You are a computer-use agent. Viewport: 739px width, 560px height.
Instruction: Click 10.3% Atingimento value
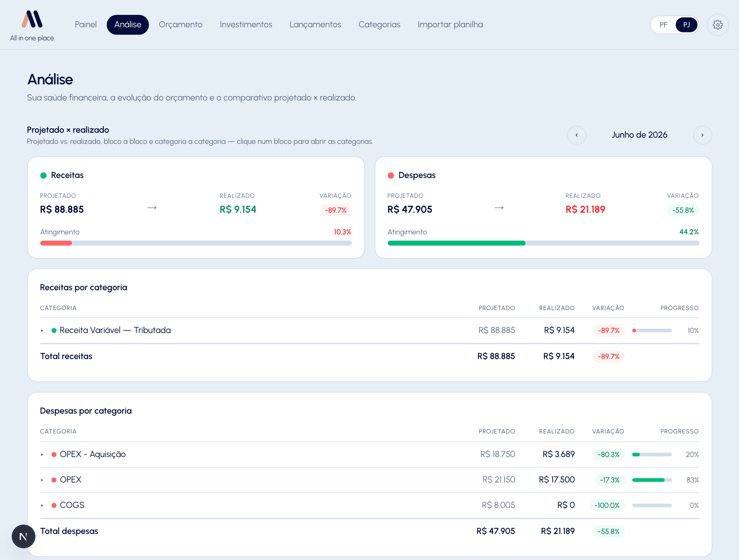tap(343, 232)
